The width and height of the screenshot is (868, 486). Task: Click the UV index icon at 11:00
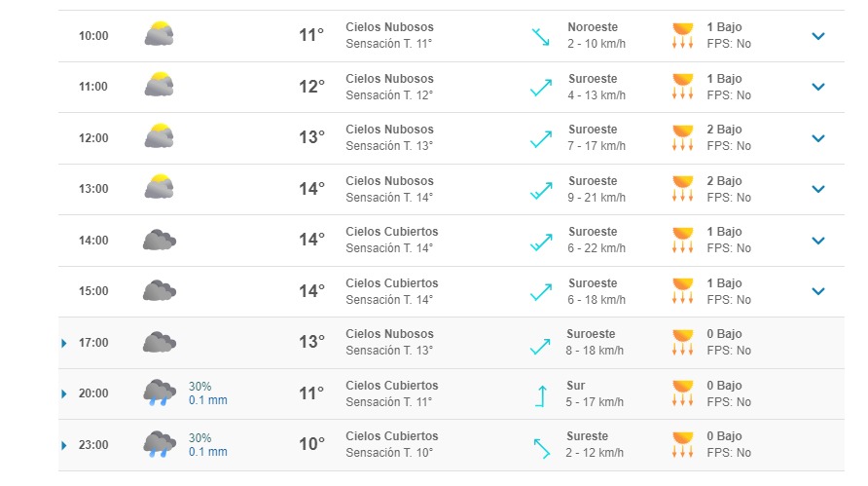click(x=682, y=87)
